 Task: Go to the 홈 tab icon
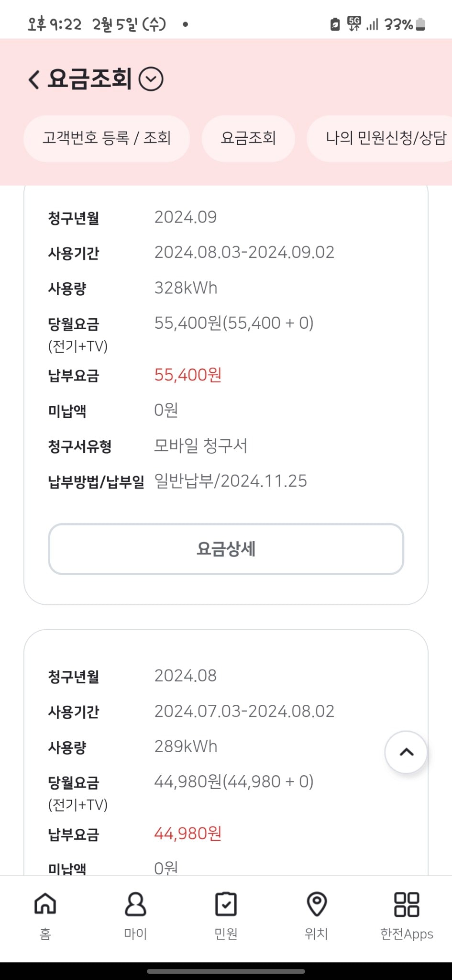click(45, 904)
